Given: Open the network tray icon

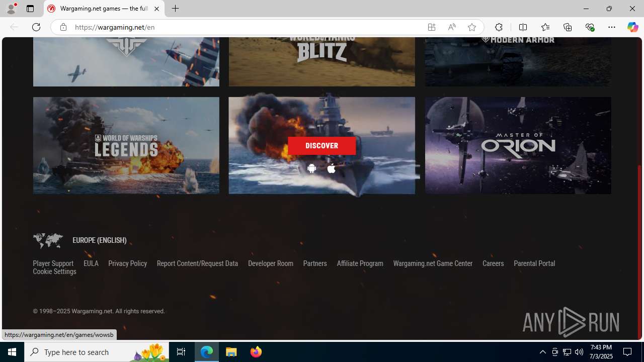Looking at the screenshot, I should click(567, 352).
